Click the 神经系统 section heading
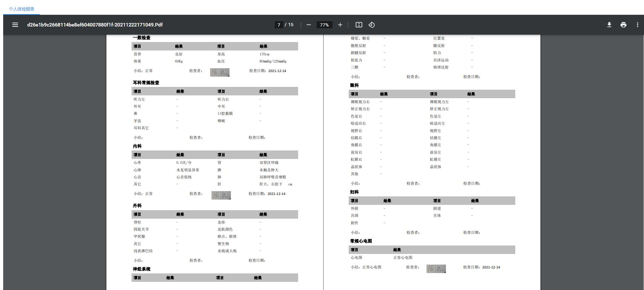This screenshot has height=290, width=644. click(142, 269)
